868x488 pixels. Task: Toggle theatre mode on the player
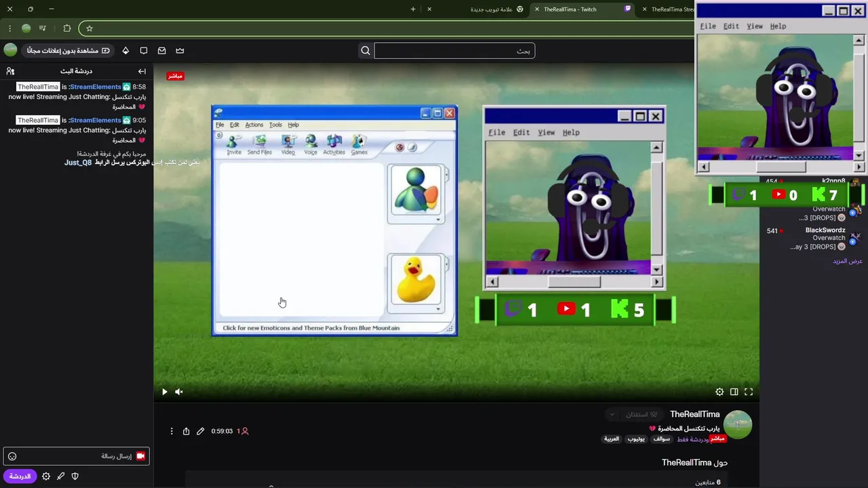point(734,392)
